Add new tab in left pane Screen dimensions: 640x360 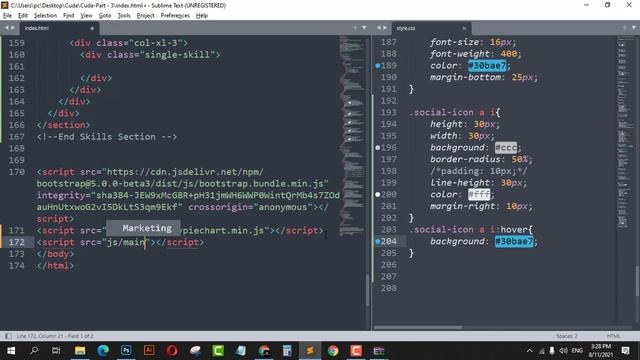355,28
